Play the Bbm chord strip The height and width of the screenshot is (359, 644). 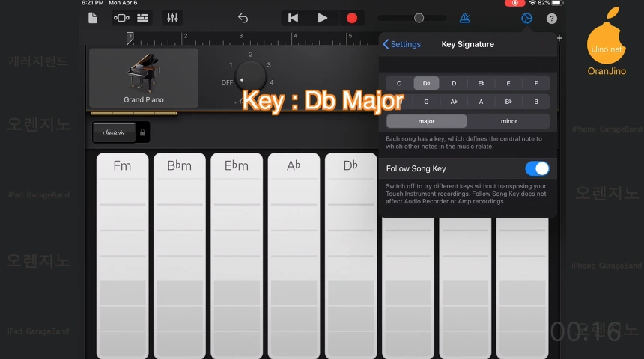tap(180, 256)
